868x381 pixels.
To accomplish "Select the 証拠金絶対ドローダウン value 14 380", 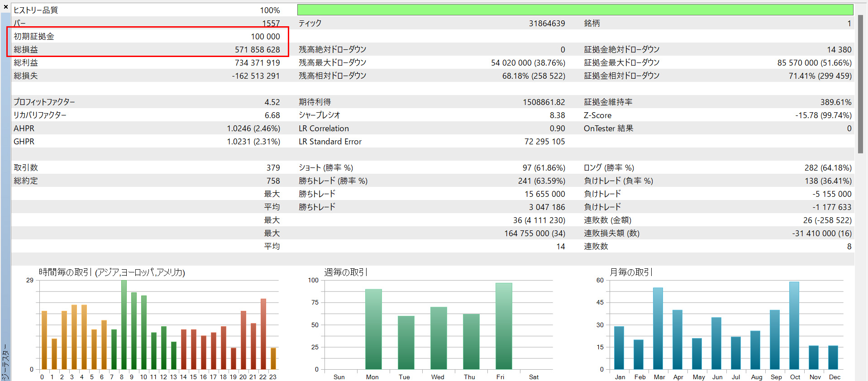I will tap(839, 49).
